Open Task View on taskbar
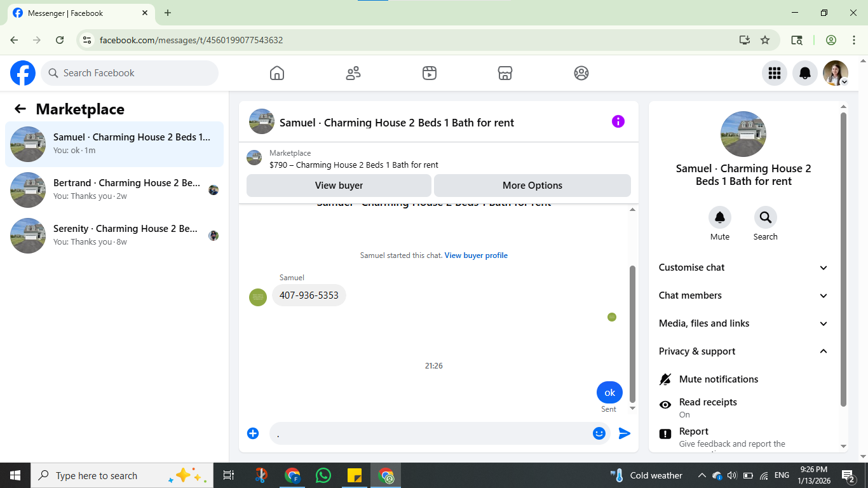The width and height of the screenshot is (868, 488). coord(229,475)
